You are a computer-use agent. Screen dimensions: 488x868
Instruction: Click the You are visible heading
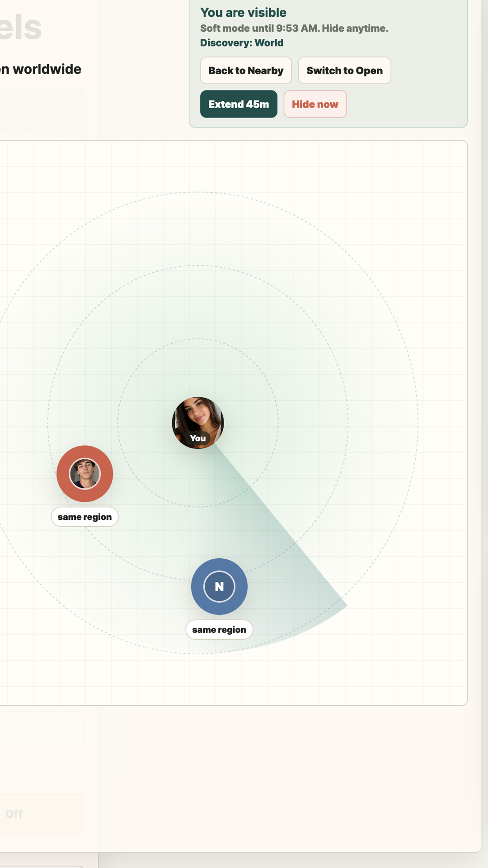[243, 12]
